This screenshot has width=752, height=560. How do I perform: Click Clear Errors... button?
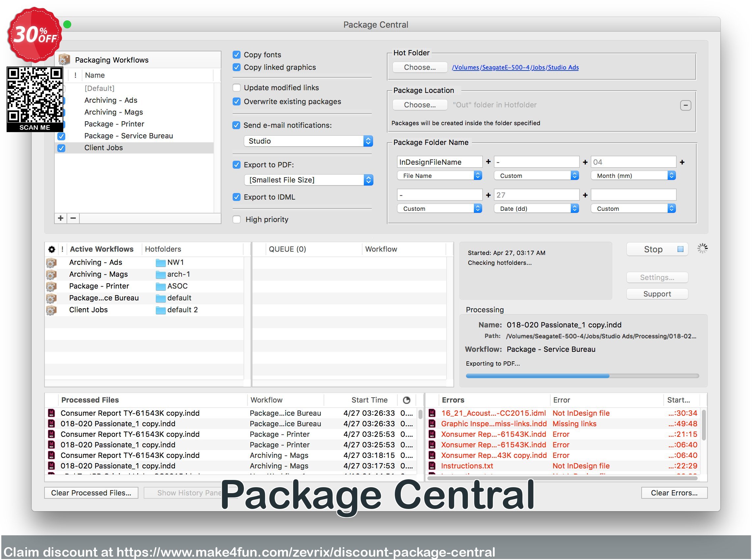674,493
